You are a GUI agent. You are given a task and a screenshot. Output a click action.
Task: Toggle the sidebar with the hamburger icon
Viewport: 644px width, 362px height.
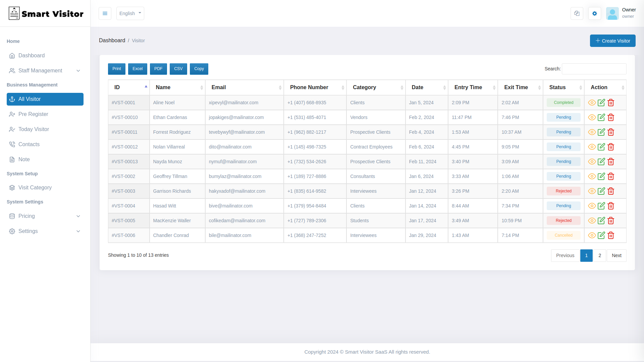105,13
